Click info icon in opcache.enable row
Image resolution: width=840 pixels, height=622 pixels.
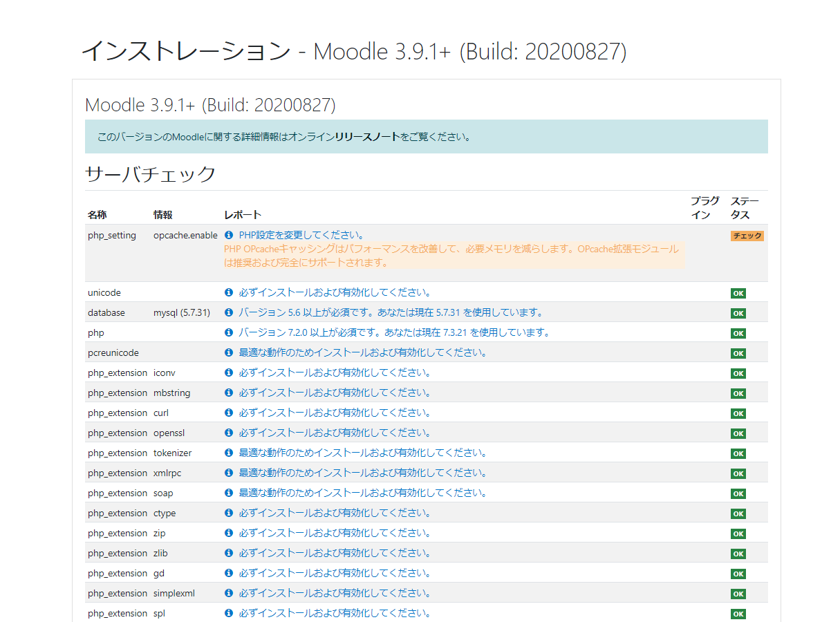pos(229,235)
